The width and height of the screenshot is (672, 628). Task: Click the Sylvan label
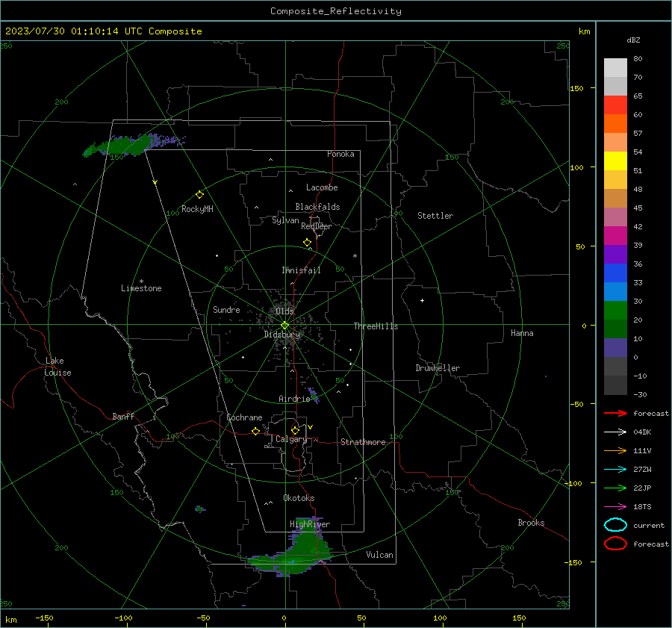[x=285, y=220]
